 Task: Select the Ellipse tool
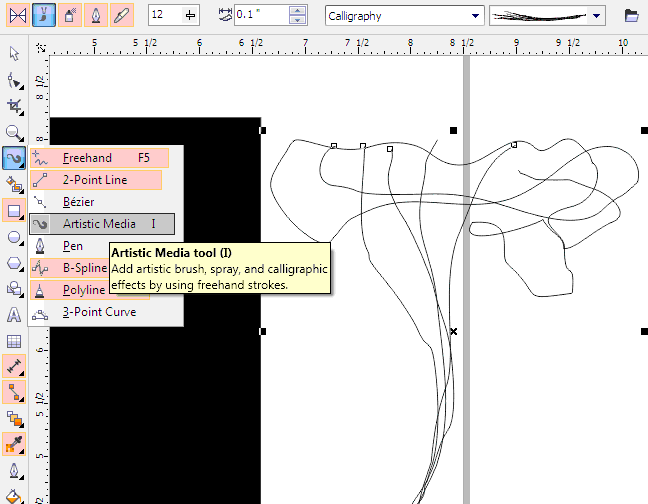pos(15,237)
